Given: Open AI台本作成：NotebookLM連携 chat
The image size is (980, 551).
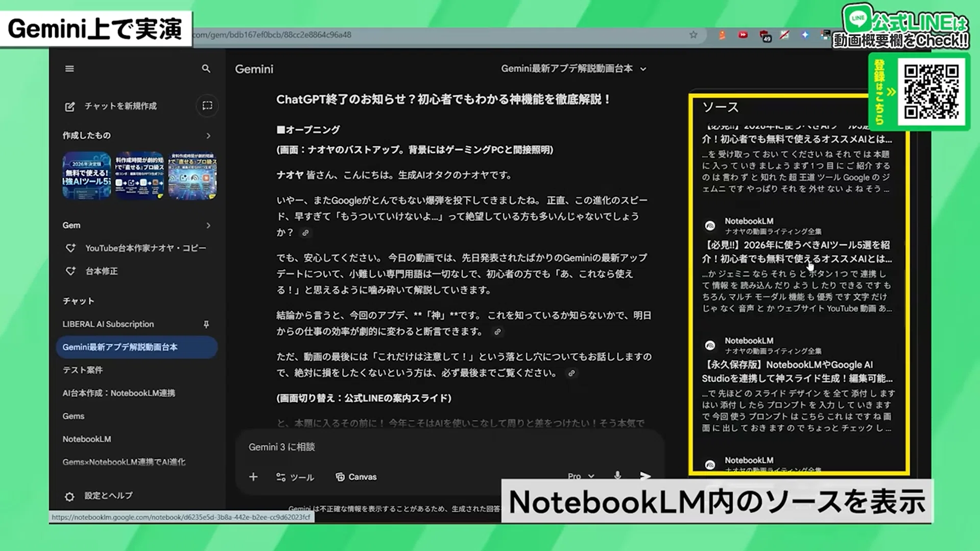Looking at the screenshot, I should pos(118,393).
